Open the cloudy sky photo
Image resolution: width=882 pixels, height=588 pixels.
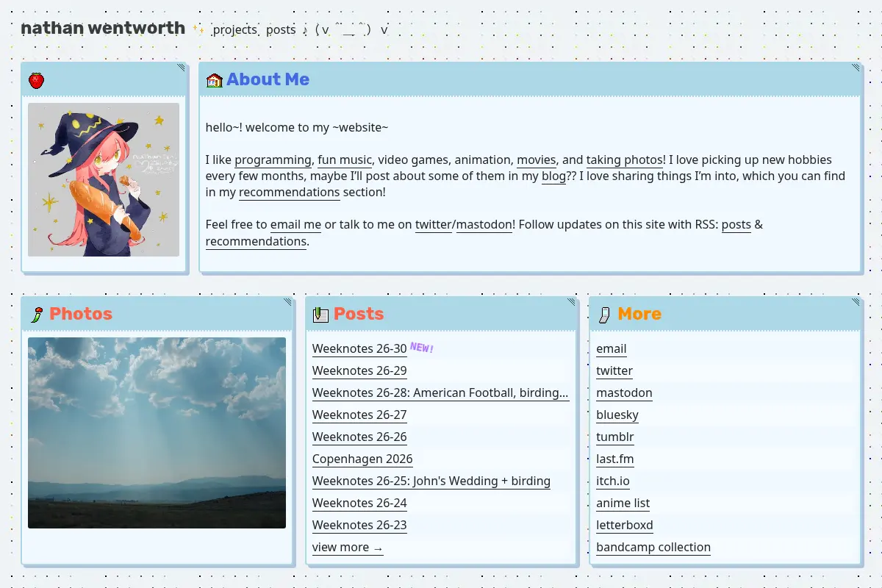tap(157, 433)
